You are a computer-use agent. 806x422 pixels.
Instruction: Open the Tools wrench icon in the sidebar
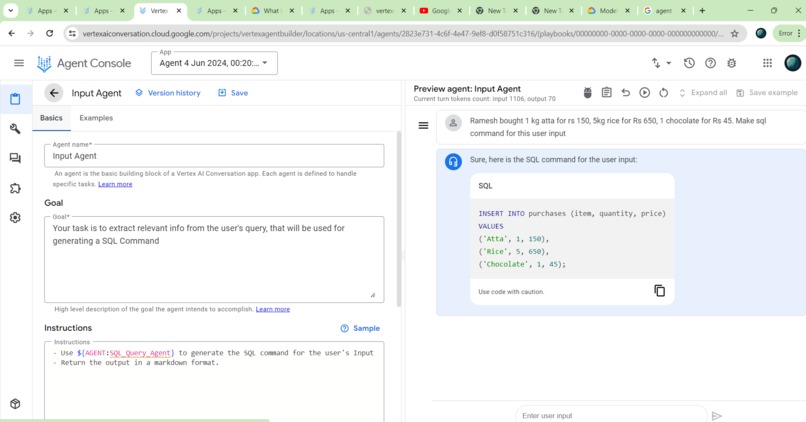(15, 129)
